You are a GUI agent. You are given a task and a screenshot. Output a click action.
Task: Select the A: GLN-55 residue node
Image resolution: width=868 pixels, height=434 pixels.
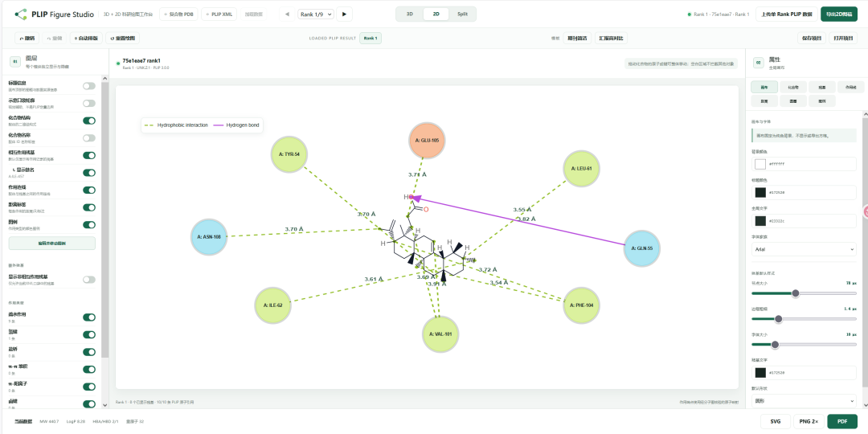tap(642, 248)
